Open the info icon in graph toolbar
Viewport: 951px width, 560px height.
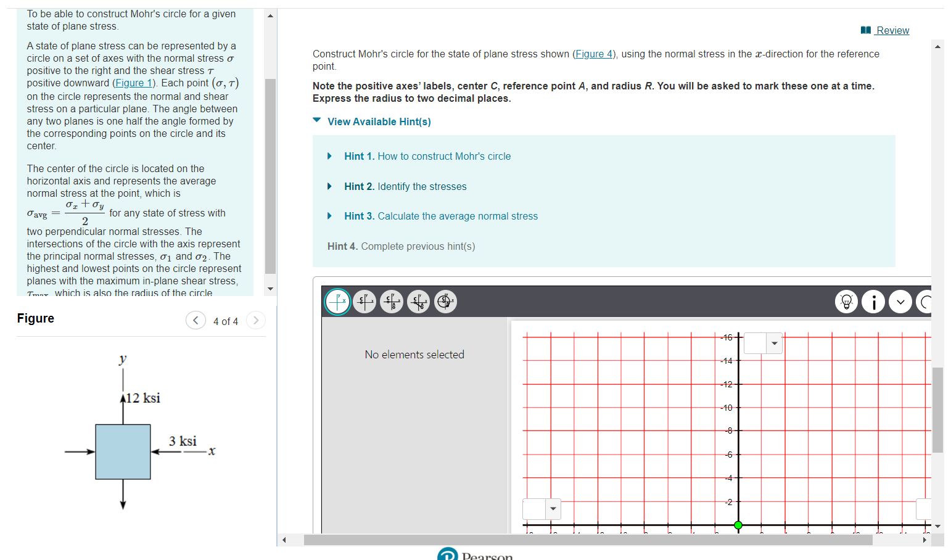(873, 302)
